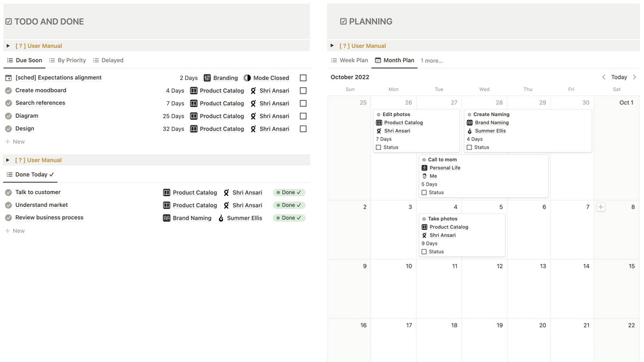
Task: Click the check circle icon beside Diagram
Action: pos(8,116)
